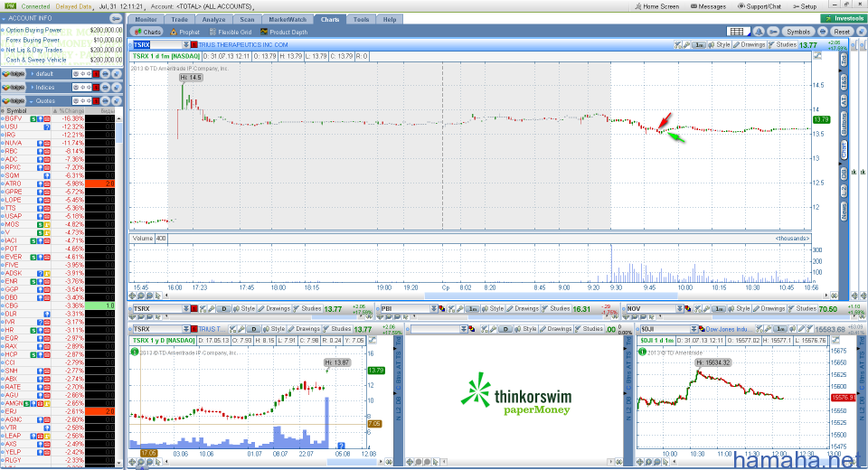868x470 pixels.
Task: Open the symbol dropdown next to the TSRX field
Action: click(x=186, y=45)
